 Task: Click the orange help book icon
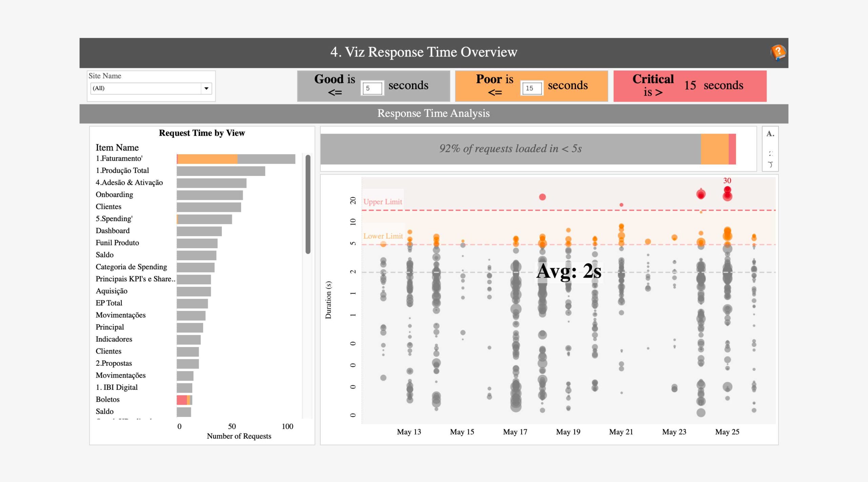pos(778,53)
